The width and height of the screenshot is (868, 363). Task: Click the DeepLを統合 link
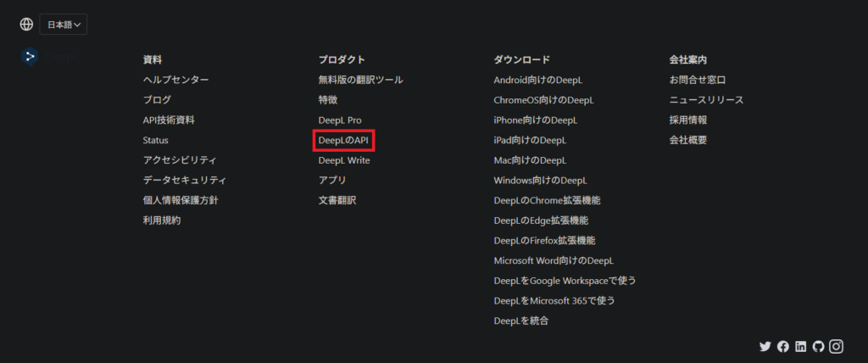(x=521, y=321)
